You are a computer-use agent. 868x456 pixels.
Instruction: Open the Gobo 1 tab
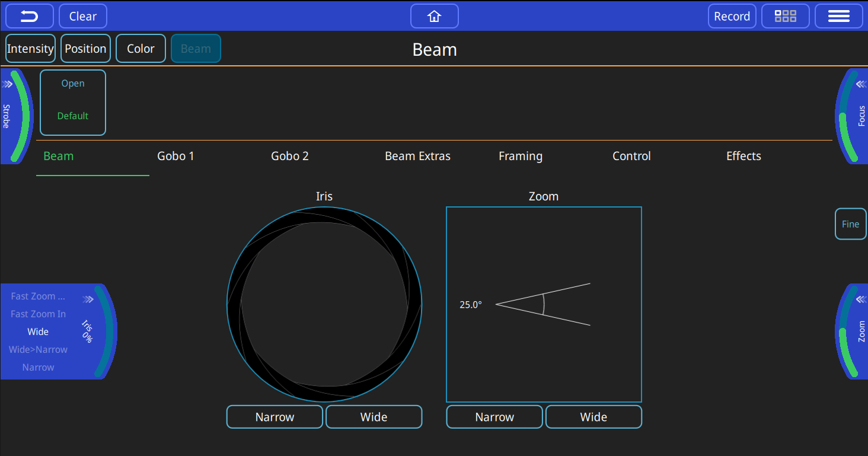(175, 157)
